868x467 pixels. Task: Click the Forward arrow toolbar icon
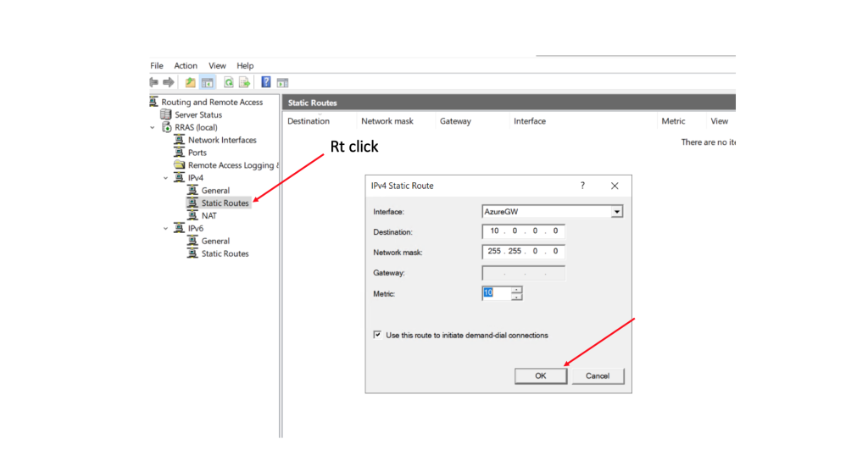(x=169, y=82)
